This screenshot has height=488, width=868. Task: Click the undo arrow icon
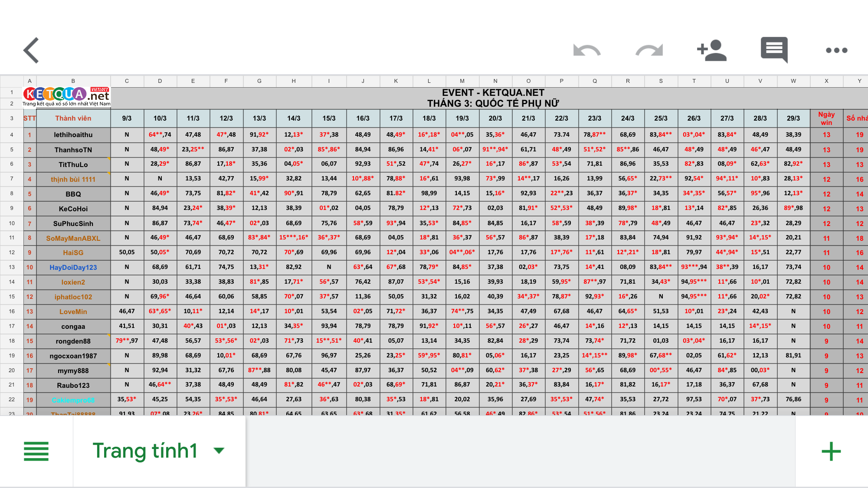tap(586, 50)
